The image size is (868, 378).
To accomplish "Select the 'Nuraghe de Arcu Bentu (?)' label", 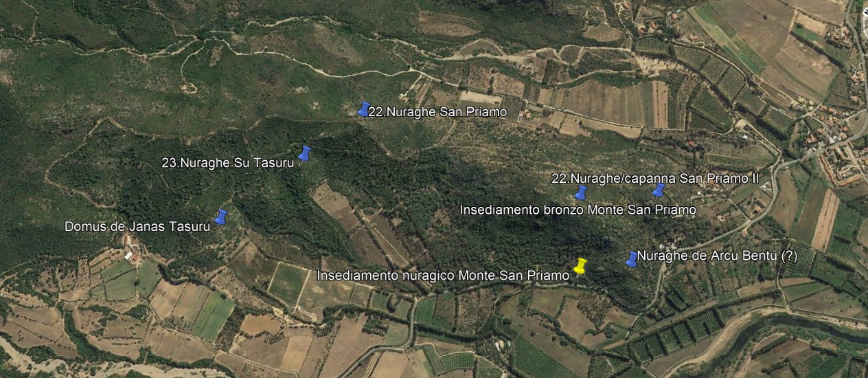I will tap(717, 256).
